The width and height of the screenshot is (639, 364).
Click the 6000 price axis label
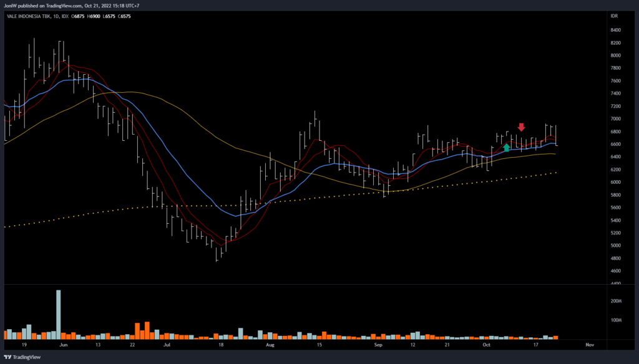[x=615, y=182]
